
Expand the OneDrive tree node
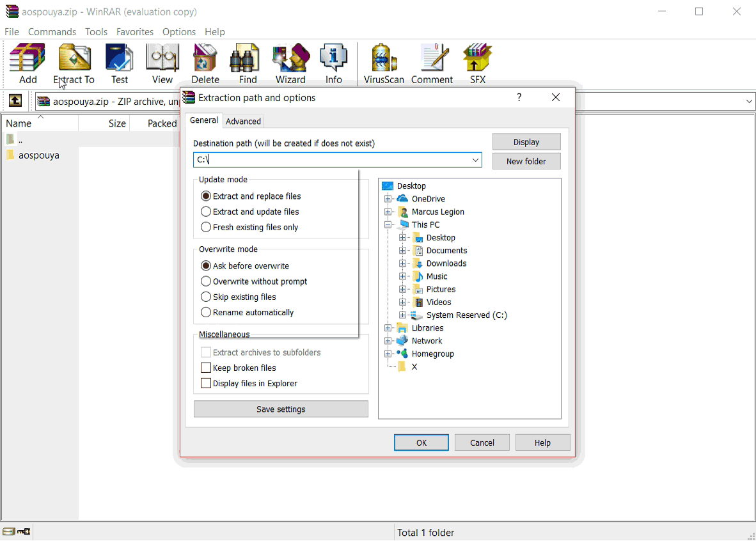388,199
